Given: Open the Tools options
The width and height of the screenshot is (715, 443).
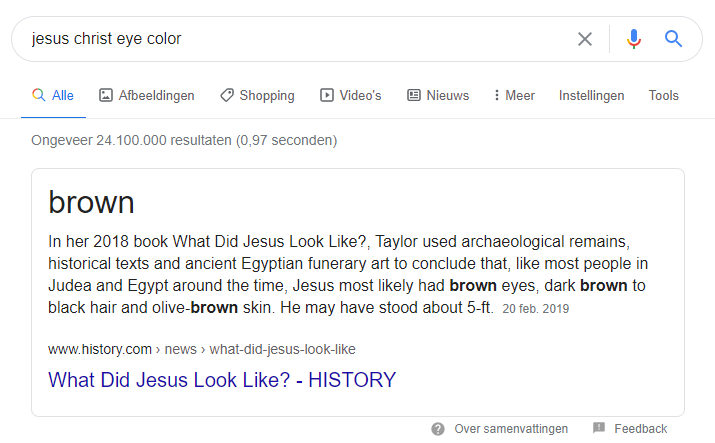Looking at the screenshot, I should click(x=663, y=96).
